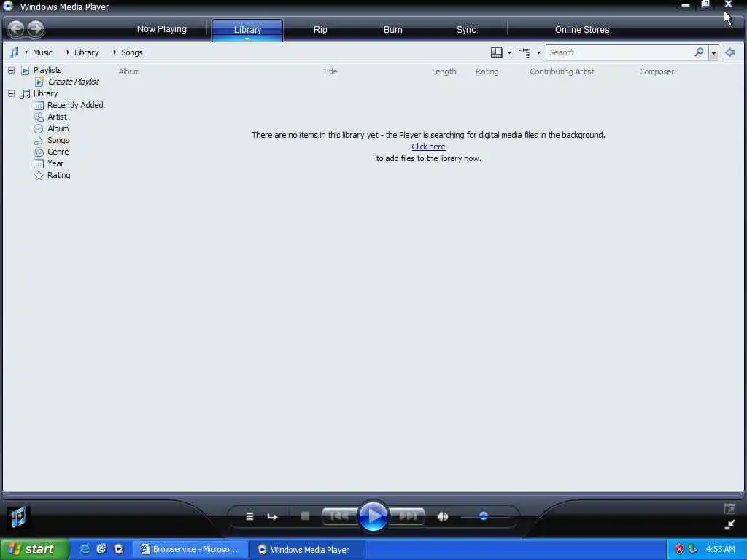Click the Outlook Express Quick Launch icon
This screenshot has width=747, height=560.
(101, 549)
